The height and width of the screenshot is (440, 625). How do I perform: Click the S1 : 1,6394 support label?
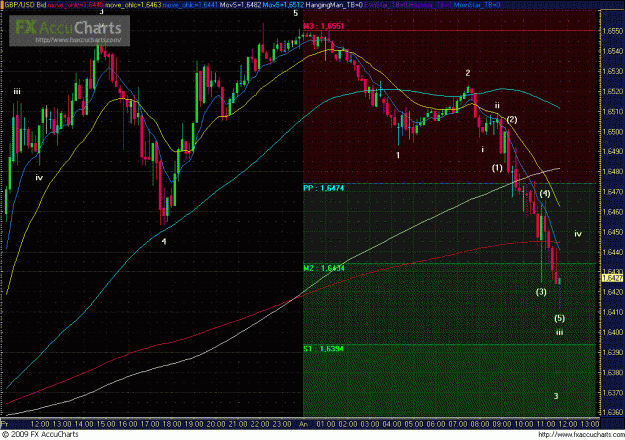tap(324, 349)
